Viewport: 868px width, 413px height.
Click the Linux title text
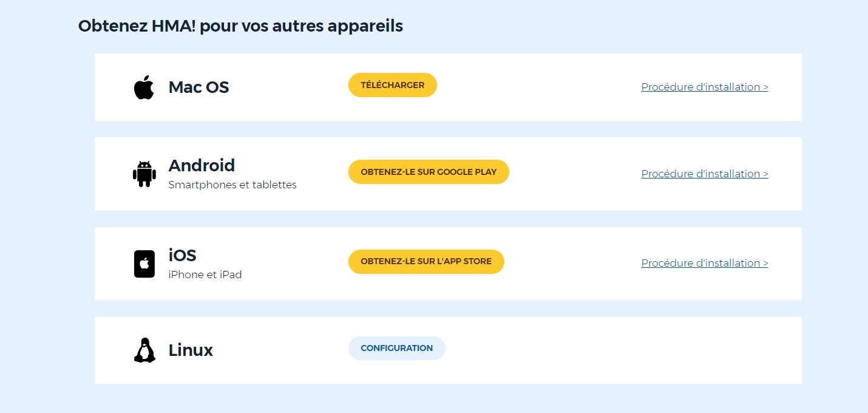[x=191, y=350]
